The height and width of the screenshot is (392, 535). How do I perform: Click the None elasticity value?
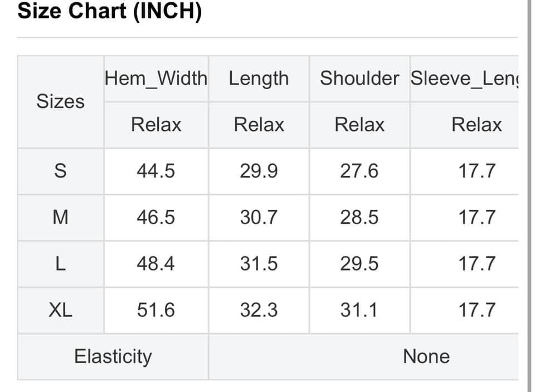426,356
